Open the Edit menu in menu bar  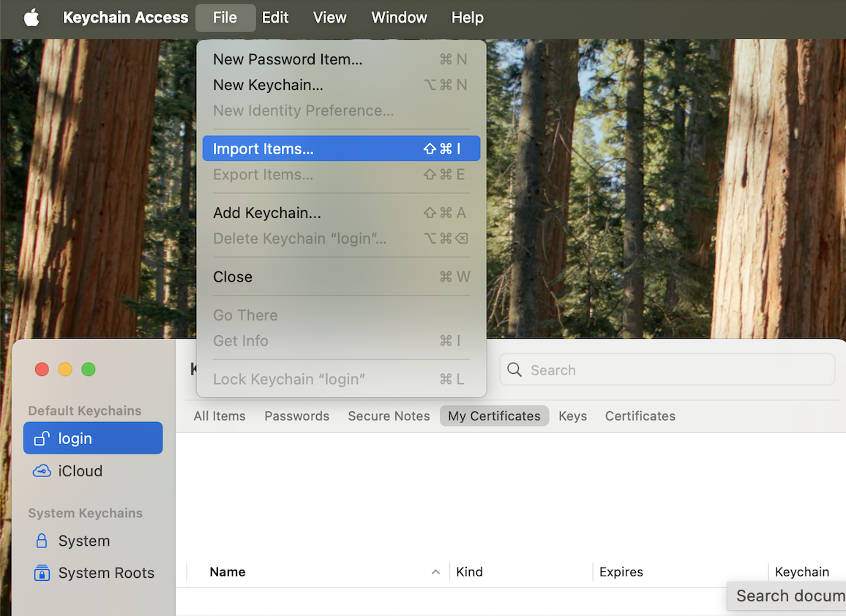(x=275, y=18)
